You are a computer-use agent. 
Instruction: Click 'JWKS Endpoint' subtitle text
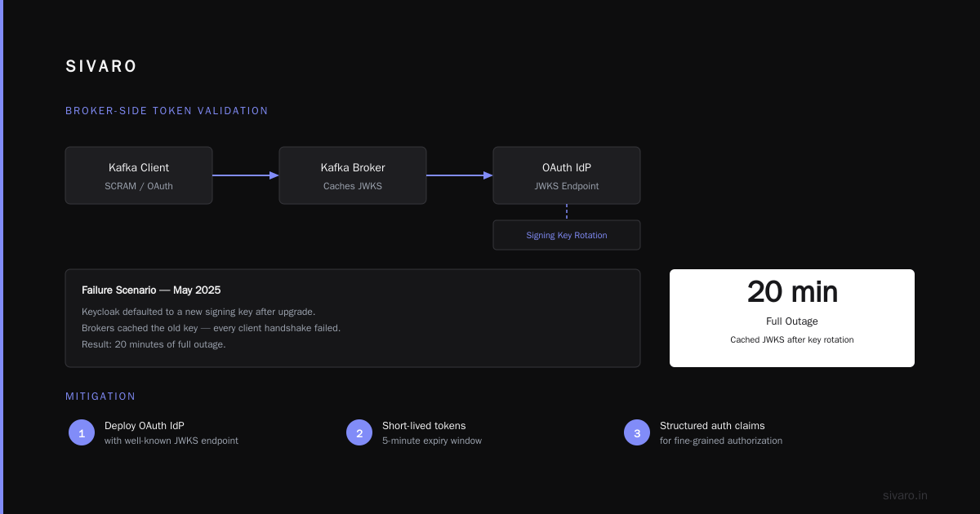(567, 186)
